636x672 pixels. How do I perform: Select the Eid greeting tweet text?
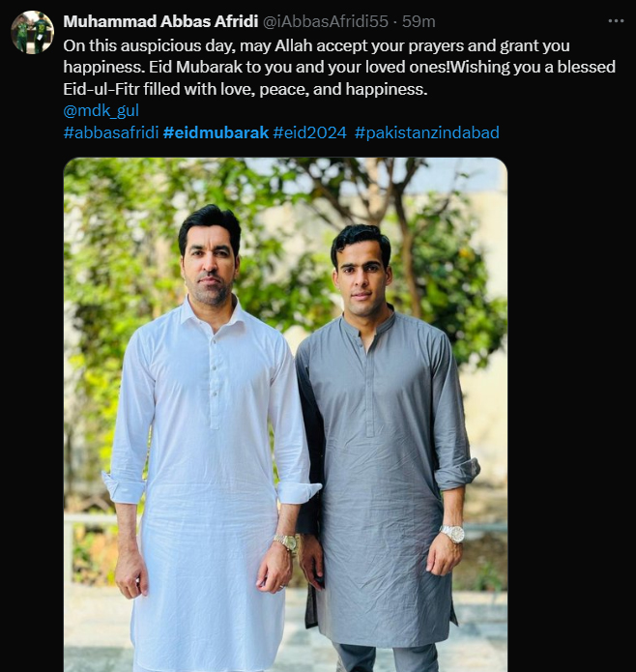pyautogui.click(x=339, y=68)
